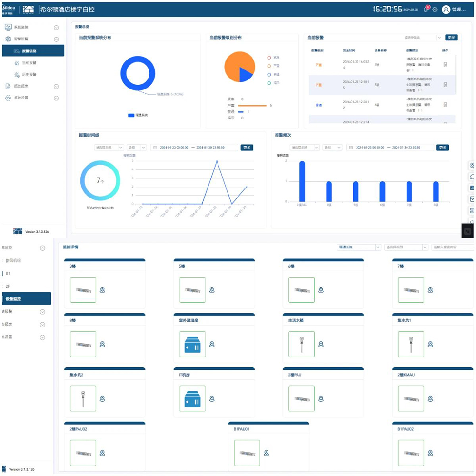Click location pin on B1PAU01 card
476x476 pixels.
point(267,453)
